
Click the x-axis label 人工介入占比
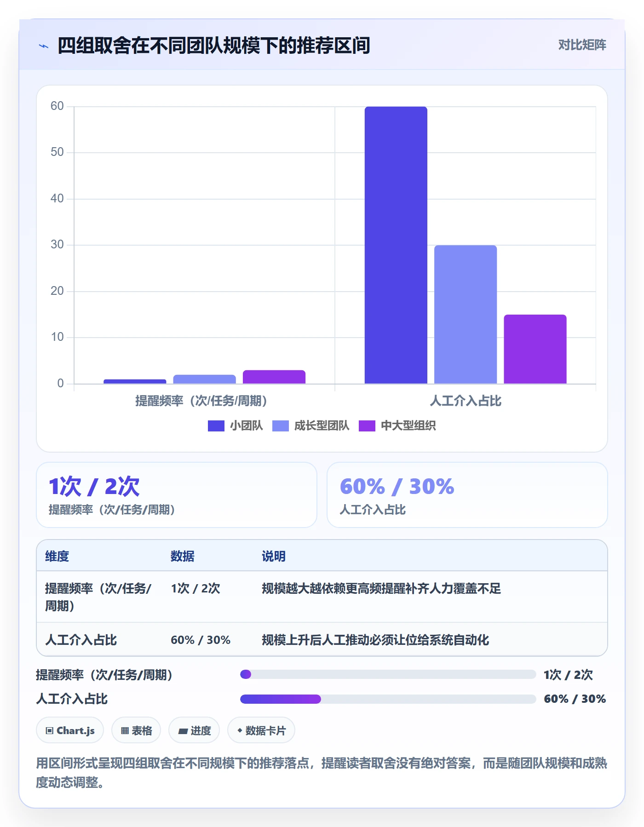(466, 401)
